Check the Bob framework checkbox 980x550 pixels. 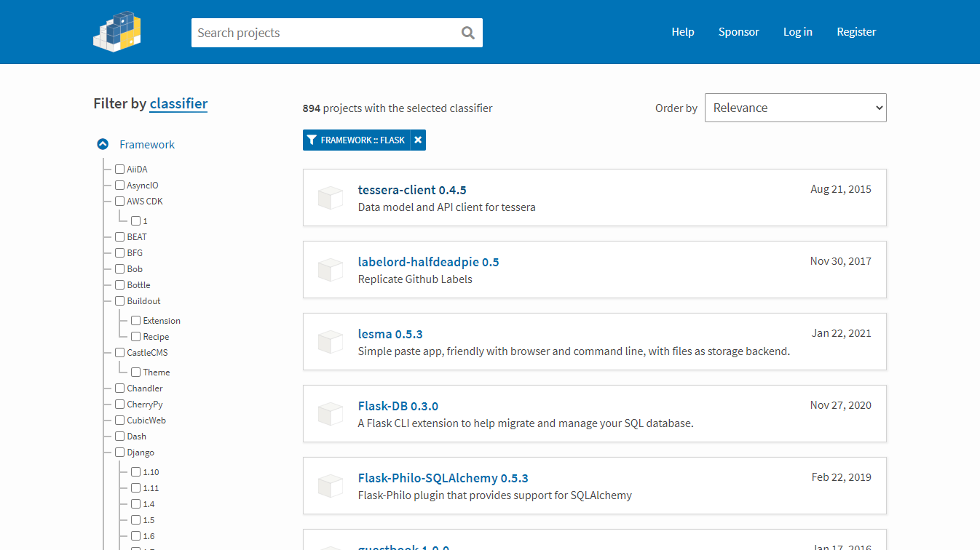click(x=119, y=268)
